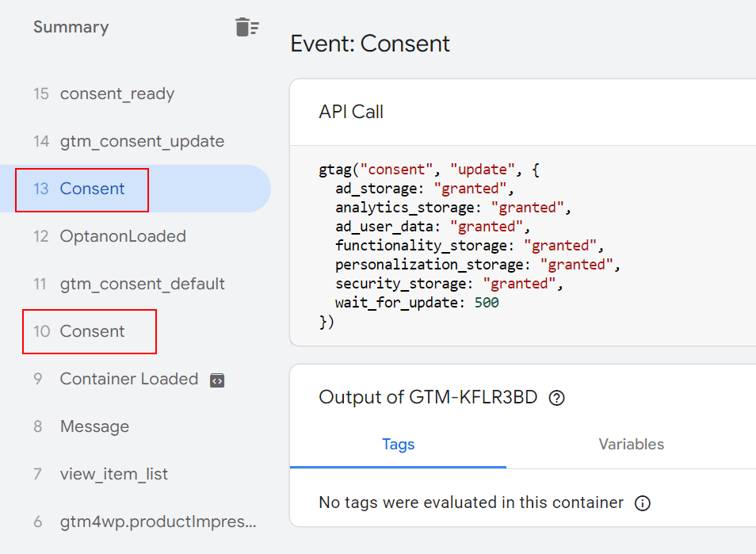Image resolution: width=756 pixels, height=554 pixels.
Task: Open event 11 gtm_consent_default
Action: [x=142, y=284]
